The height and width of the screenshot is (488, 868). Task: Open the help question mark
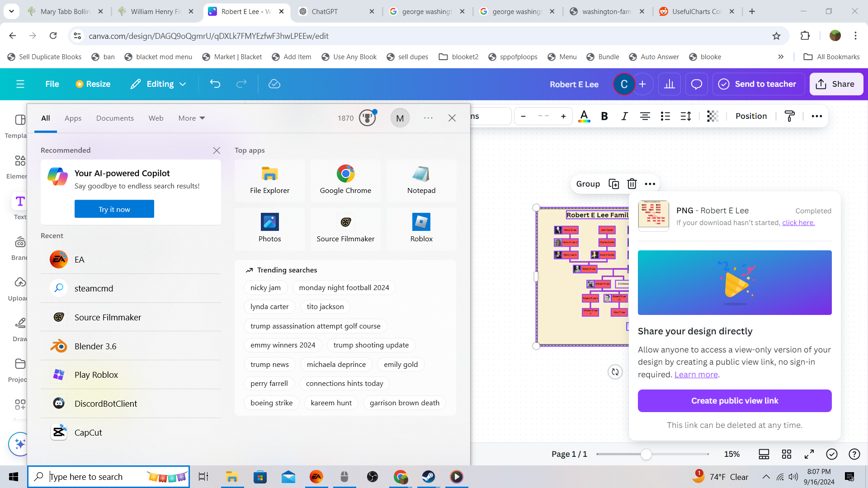coord(854,454)
